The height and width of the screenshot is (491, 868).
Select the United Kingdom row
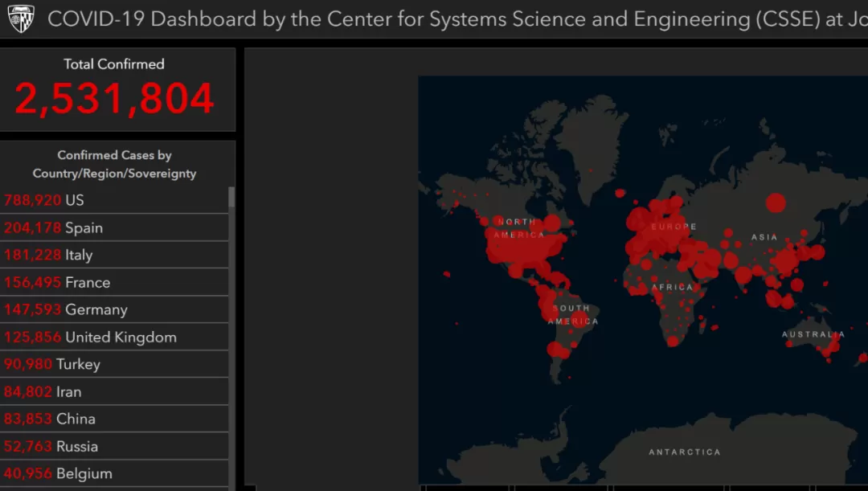click(114, 338)
